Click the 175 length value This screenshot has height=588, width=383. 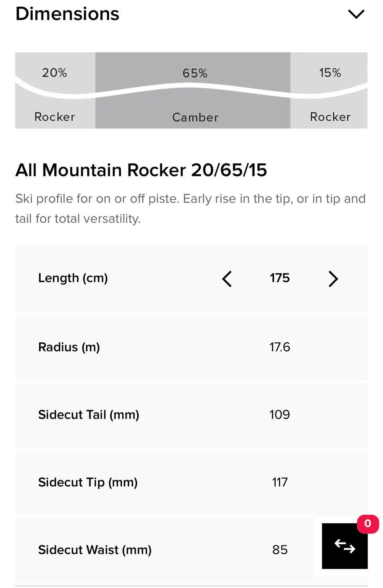click(x=280, y=278)
